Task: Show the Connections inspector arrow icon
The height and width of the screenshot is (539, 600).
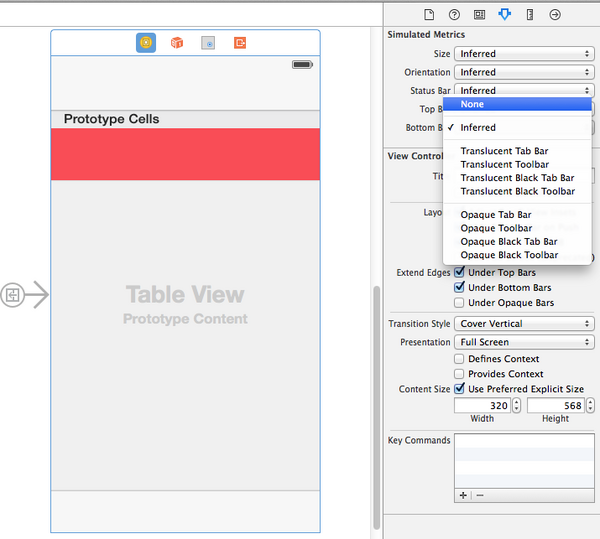Action: [555, 15]
